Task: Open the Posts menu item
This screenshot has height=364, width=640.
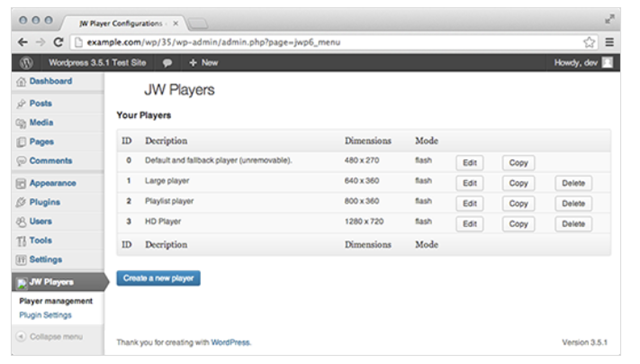Action: pos(40,103)
